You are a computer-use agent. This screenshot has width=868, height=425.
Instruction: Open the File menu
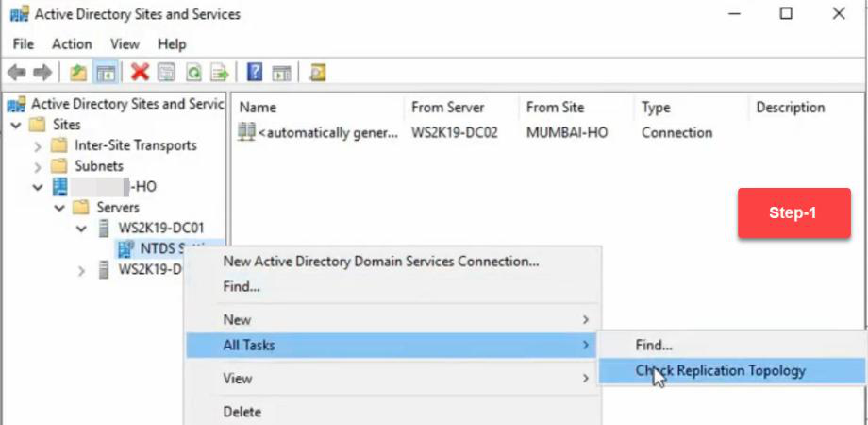pyautogui.click(x=24, y=44)
